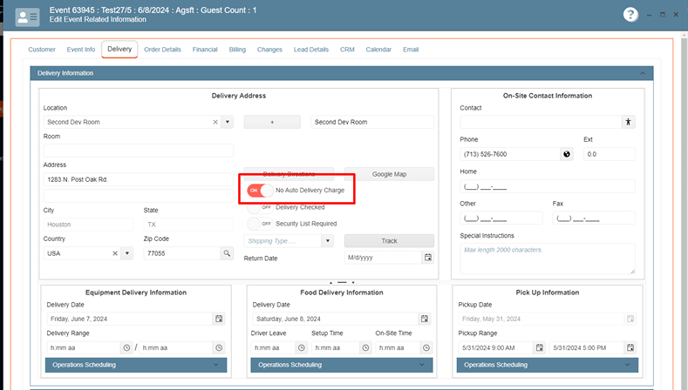Collapse the Delivery Information section
This screenshot has width=688, height=390.
642,73
